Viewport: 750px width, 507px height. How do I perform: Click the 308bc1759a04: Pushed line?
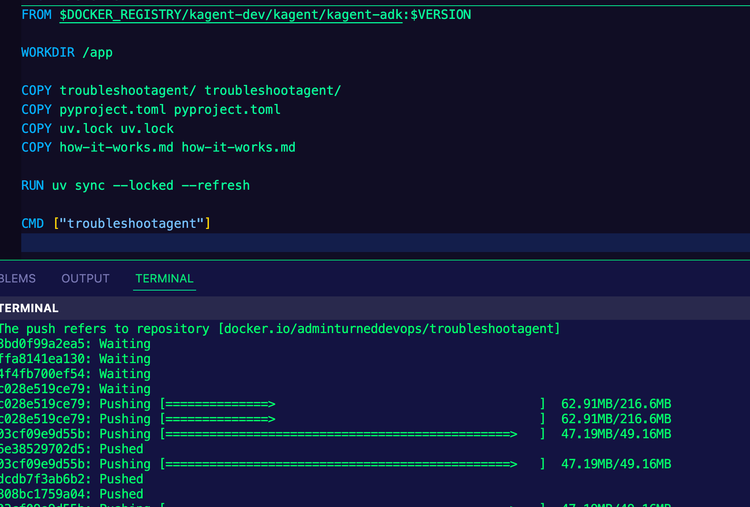coord(72,494)
